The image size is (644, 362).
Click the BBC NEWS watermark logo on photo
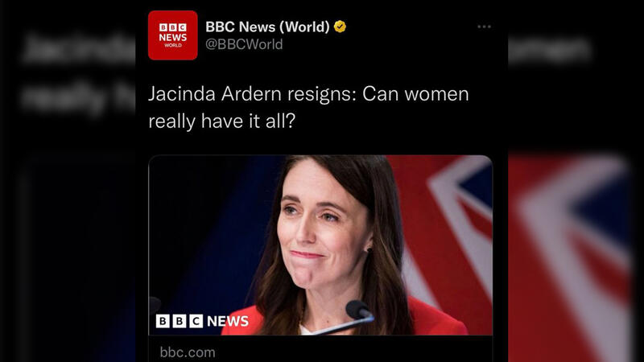pyautogui.click(x=202, y=320)
